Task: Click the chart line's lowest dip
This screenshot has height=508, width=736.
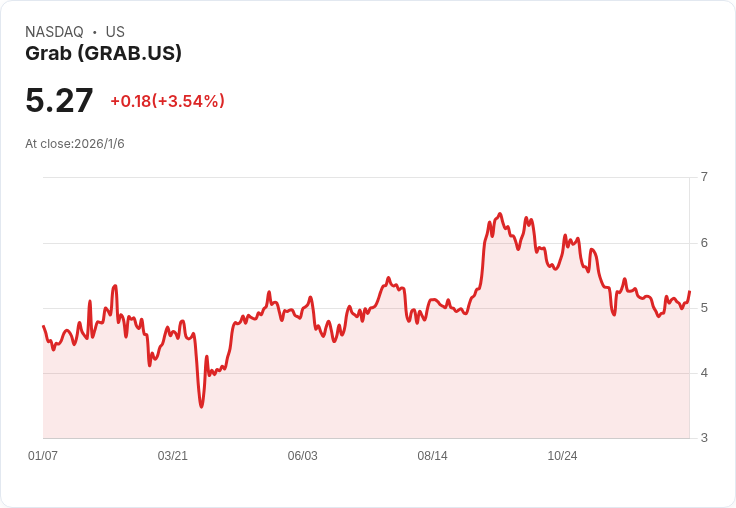Action: (201, 407)
